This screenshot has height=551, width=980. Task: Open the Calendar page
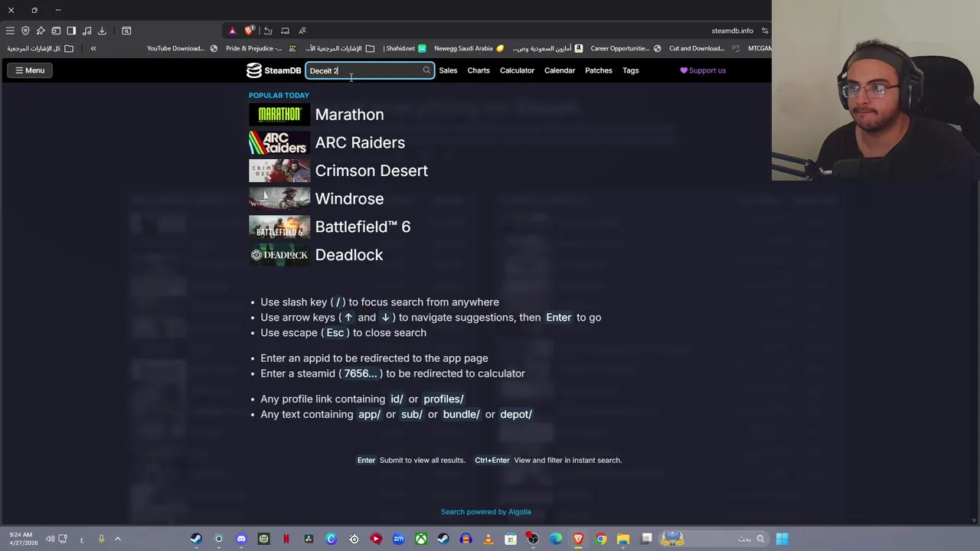pyautogui.click(x=560, y=70)
